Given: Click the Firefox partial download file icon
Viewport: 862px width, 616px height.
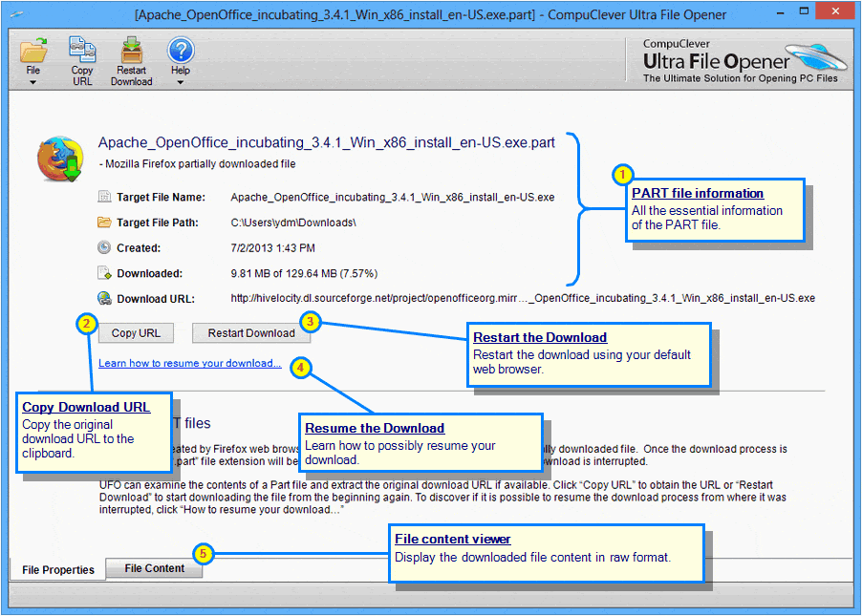Looking at the screenshot, I should 59,157.
